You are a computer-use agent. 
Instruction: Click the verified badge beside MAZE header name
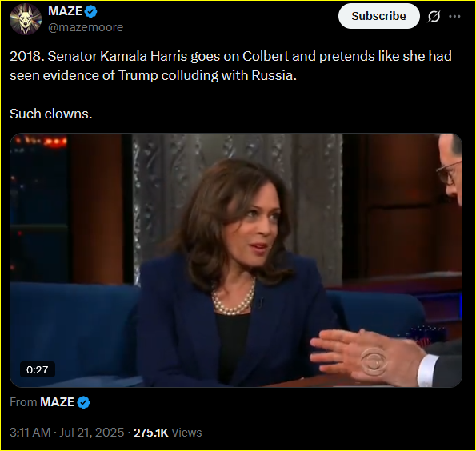(x=90, y=11)
